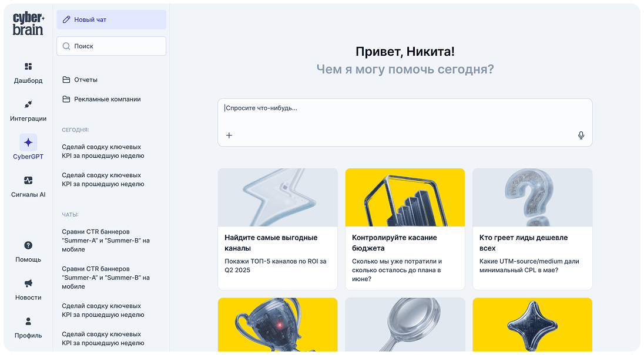Select the CyberGPT sparkle icon

pos(28,142)
